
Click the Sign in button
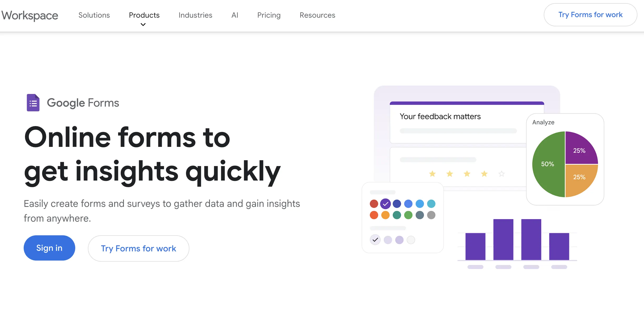tap(49, 248)
